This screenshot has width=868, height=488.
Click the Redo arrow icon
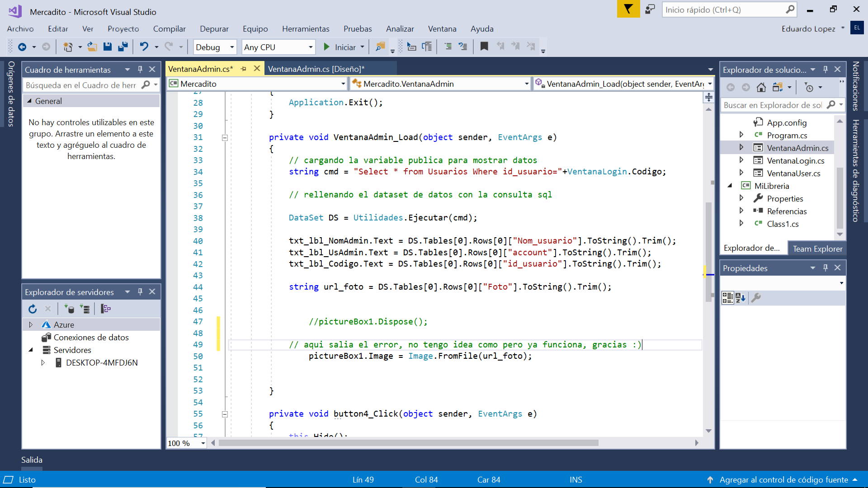169,47
